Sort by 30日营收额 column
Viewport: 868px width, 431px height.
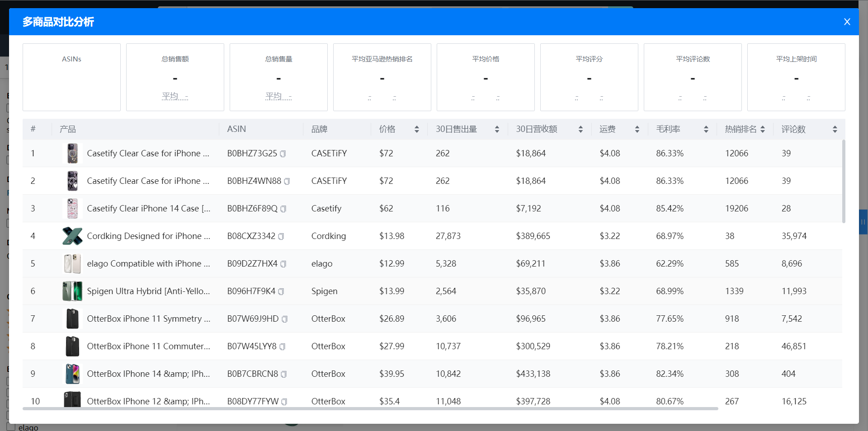(580, 130)
